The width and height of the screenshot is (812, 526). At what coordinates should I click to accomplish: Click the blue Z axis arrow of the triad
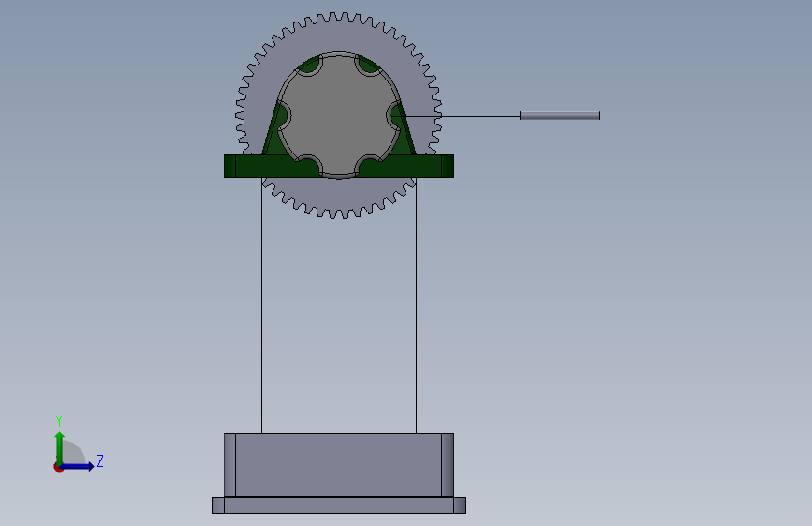tap(78, 466)
